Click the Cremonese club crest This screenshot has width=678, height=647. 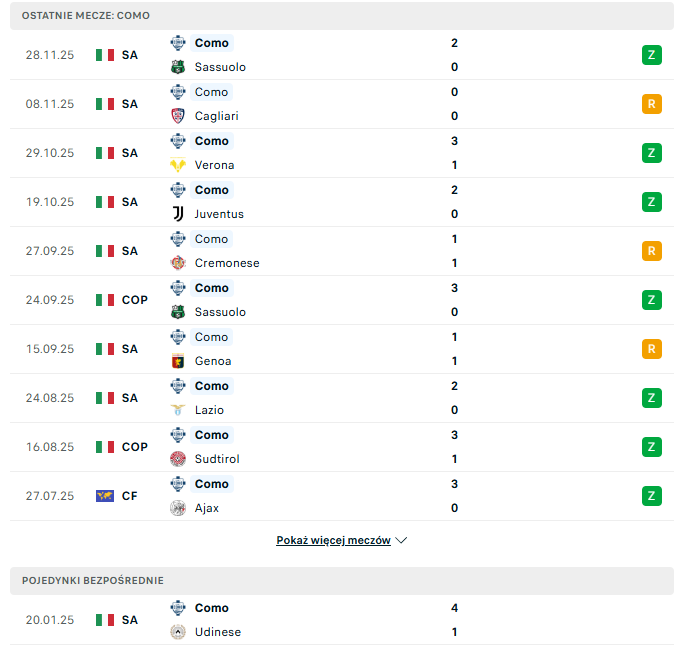pyautogui.click(x=178, y=263)
